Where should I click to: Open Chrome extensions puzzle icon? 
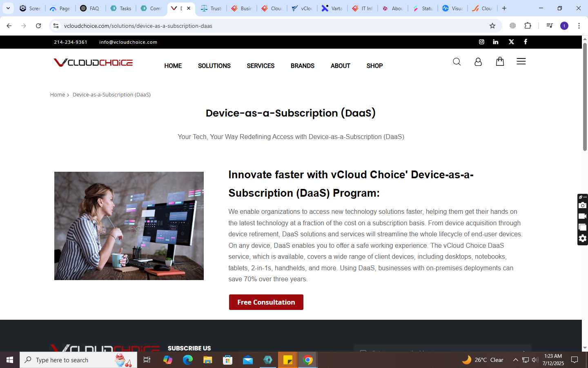pos(528,26)
